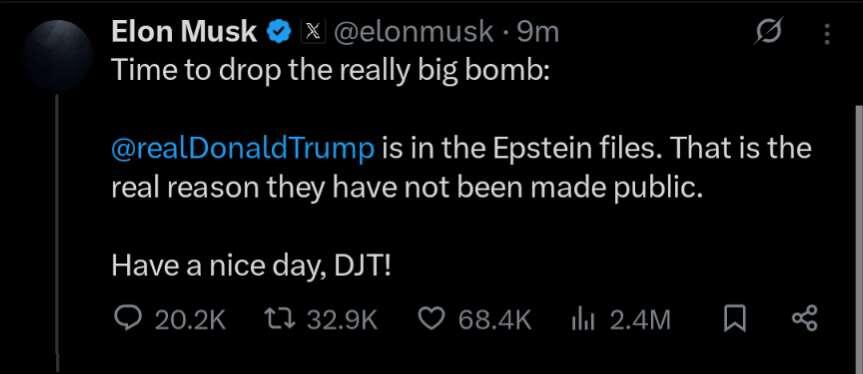This screenshot has width=863, height=374.
Task: Bookmark this tweet
Action: [x=735, y=320]
